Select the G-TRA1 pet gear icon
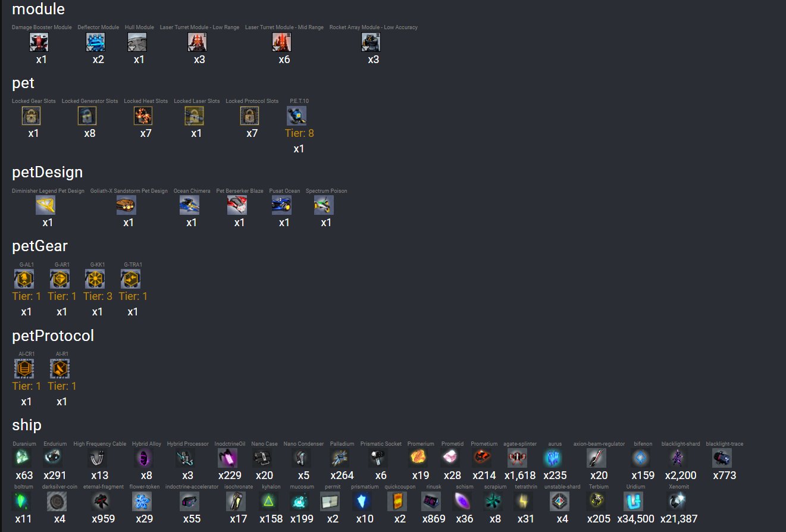Image resolution: width=786 pixels, height=532 pixels. pyautogui.click(x=130, y=279)
